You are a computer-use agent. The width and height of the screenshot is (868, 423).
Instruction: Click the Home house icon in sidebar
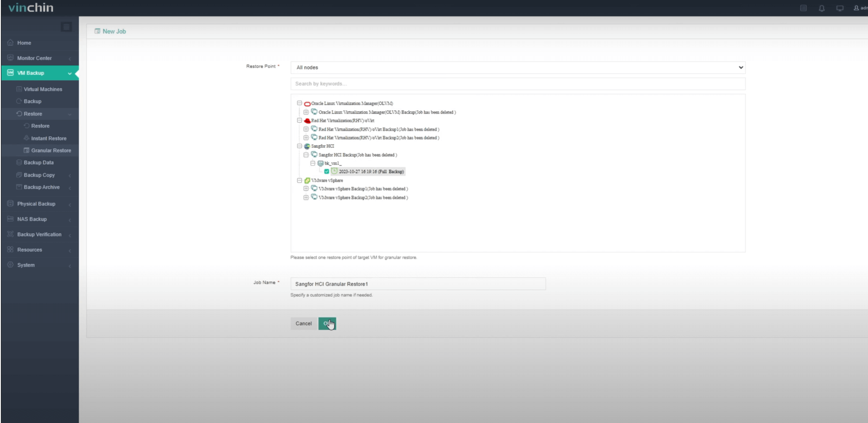(10, 43)
